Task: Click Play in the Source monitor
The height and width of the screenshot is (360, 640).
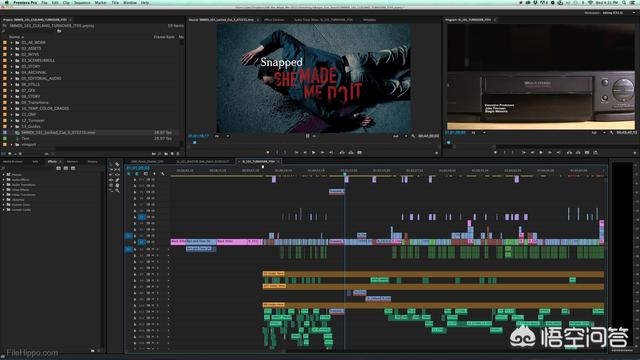Action: coord(313,153)
